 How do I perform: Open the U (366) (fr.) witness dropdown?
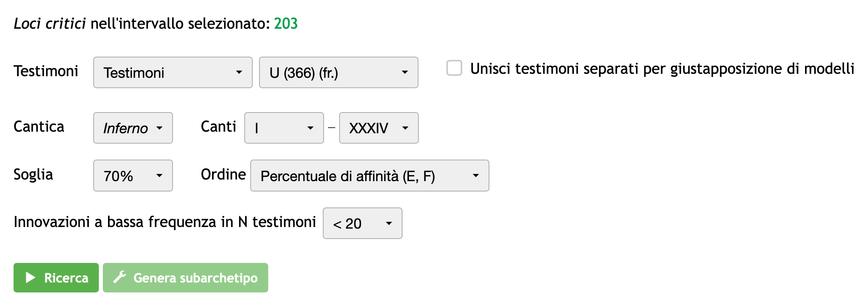(338, 73)
